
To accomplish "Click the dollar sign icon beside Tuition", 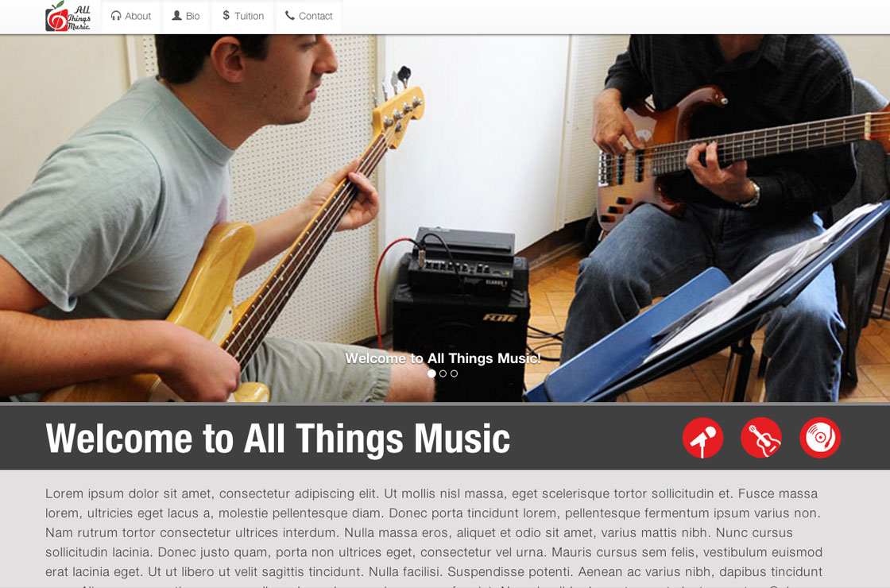I will click(x=226, y=15).
